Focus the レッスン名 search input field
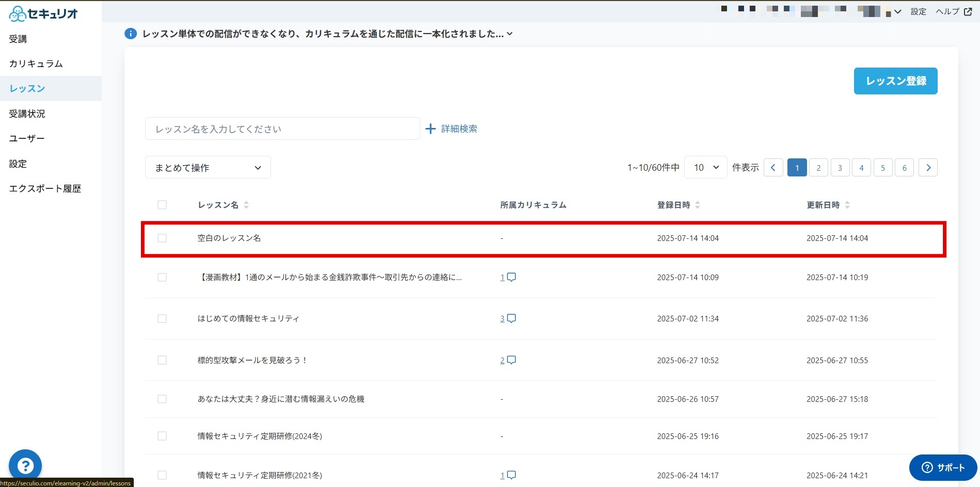This screenshot has height=487, width=980. pos(282,128)
